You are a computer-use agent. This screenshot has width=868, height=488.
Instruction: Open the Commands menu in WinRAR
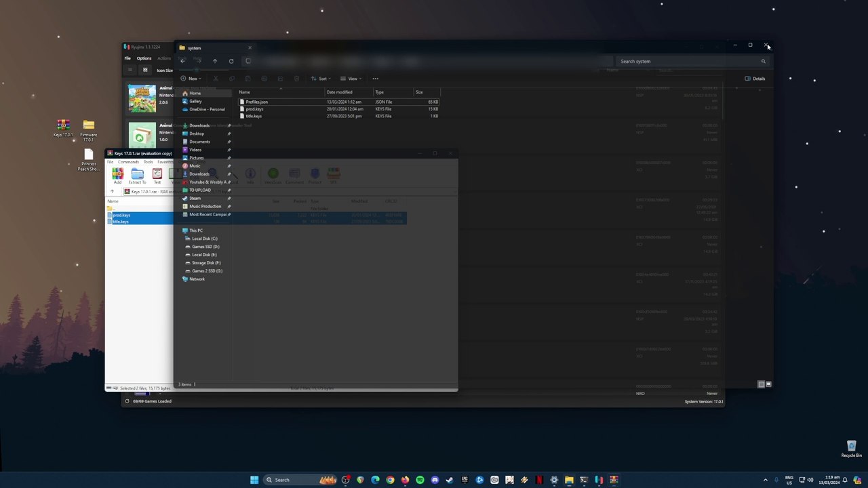(128, 162)
